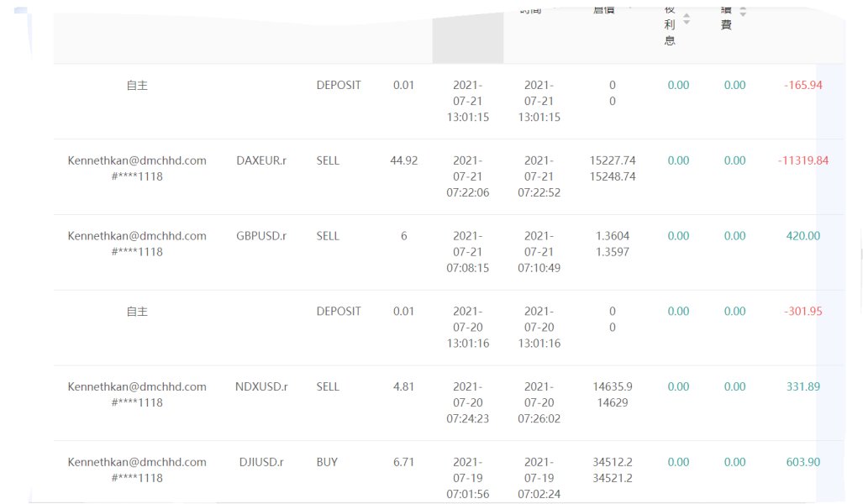Image resolution: width=863 pixels, height=504 pixels.
Task: Select the -301.95 amount
Action: click(x=802, y=312)
